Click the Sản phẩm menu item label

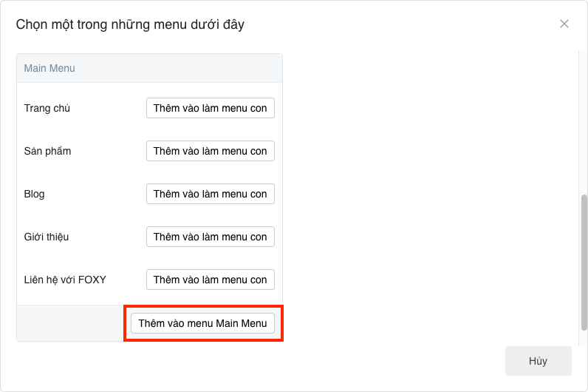pos(48,151)
